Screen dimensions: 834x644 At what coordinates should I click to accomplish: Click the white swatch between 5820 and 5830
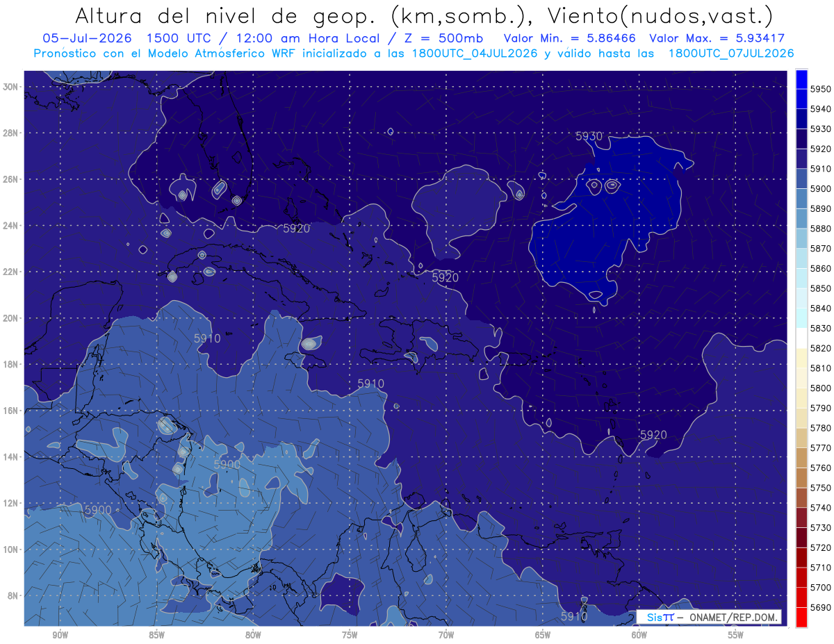(801, 338)
